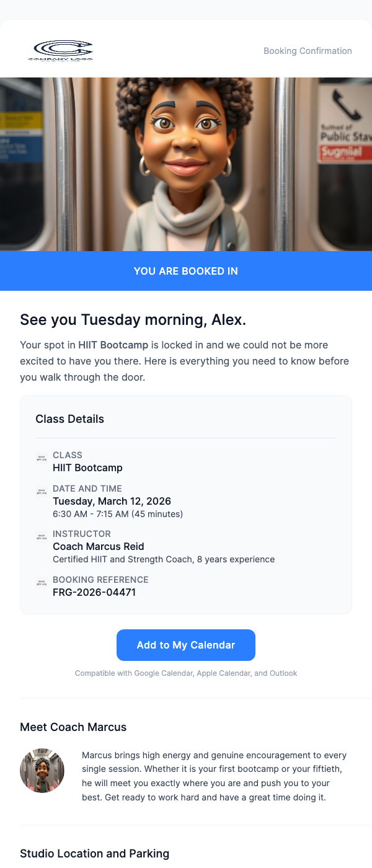Screen dimensions: 372x868
Task: Click the hero photo of the attendee
Action: pyautogui.click(x=186, y=164)
